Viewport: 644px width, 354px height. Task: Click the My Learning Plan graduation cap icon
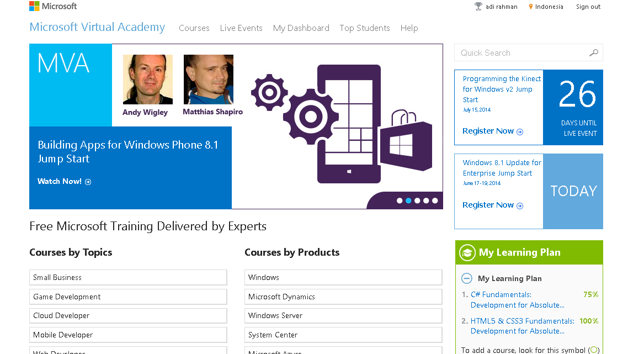(x=467, y=252)
